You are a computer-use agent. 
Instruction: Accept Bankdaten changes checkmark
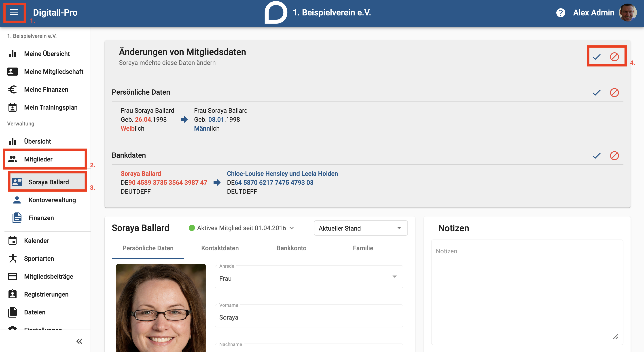(x=597, y=156)
